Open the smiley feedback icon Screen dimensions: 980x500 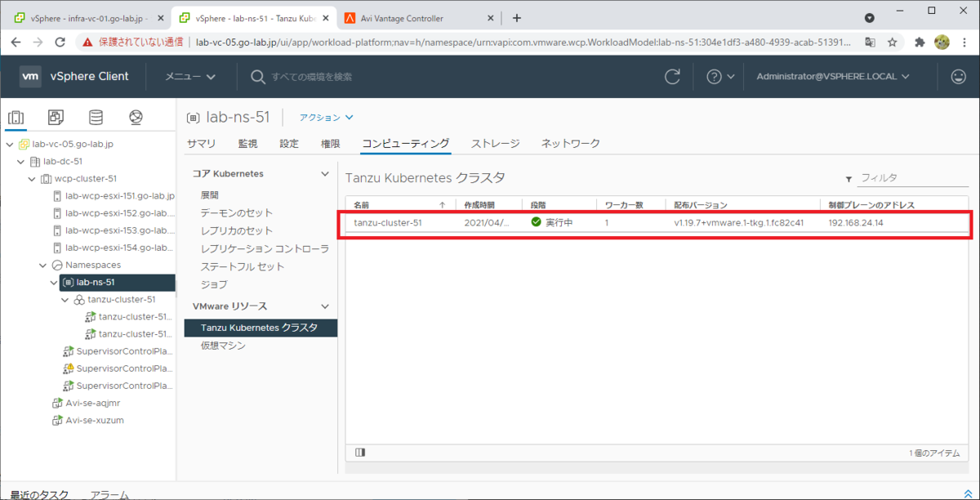click(x=958, y=76)
